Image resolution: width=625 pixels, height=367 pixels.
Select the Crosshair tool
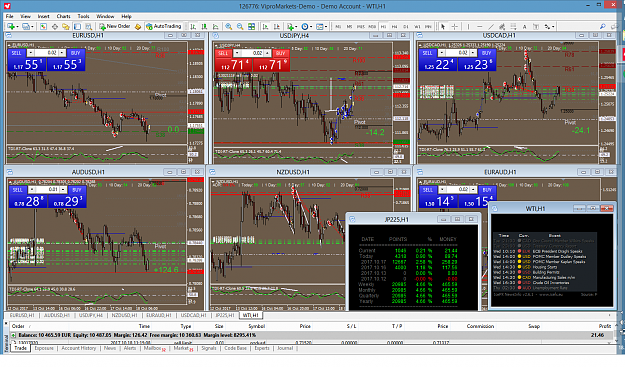point(454,26)
